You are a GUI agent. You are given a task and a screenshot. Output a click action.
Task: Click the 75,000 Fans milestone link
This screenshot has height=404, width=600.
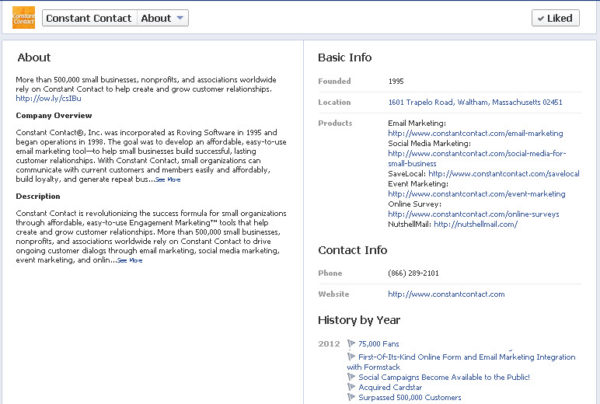click(x=378, y=344)
